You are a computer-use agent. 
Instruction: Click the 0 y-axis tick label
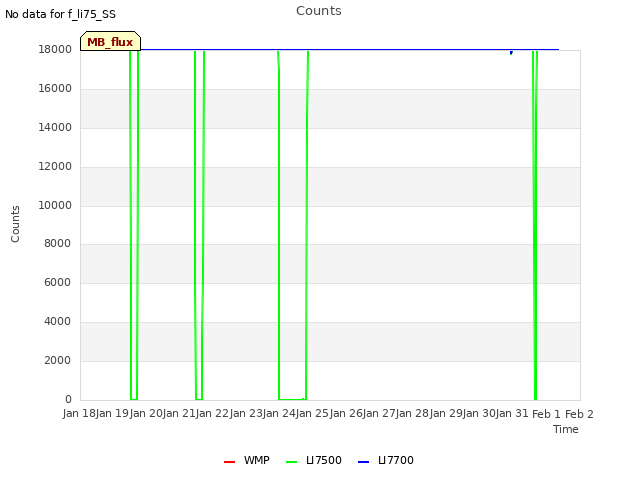pyautogui.click(x=68, y=399)
